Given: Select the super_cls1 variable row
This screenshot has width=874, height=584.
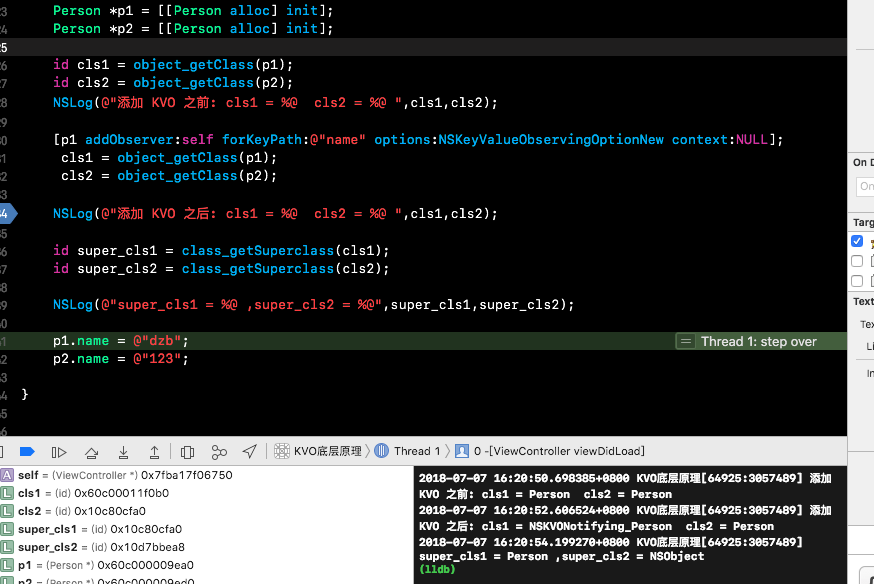Looking at the screenshot, I should pyautogui.click(x=91, y=529).
